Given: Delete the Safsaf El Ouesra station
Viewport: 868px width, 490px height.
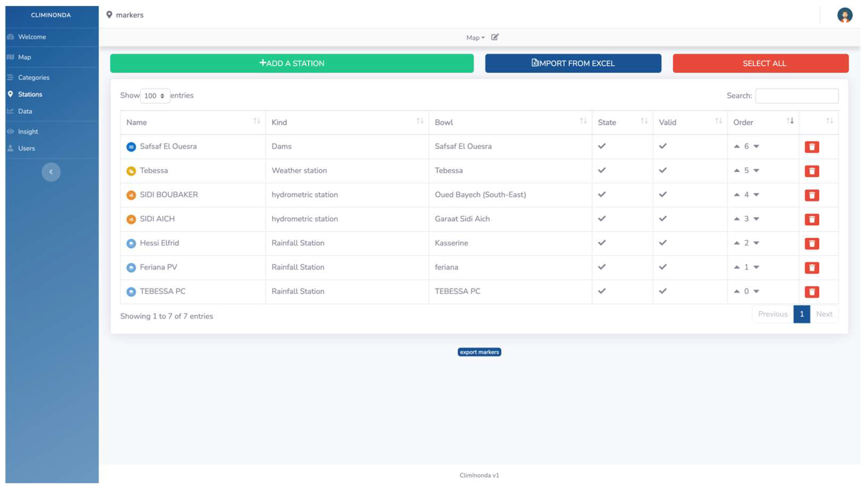Looking at the screenshot, I should point(812,147).
